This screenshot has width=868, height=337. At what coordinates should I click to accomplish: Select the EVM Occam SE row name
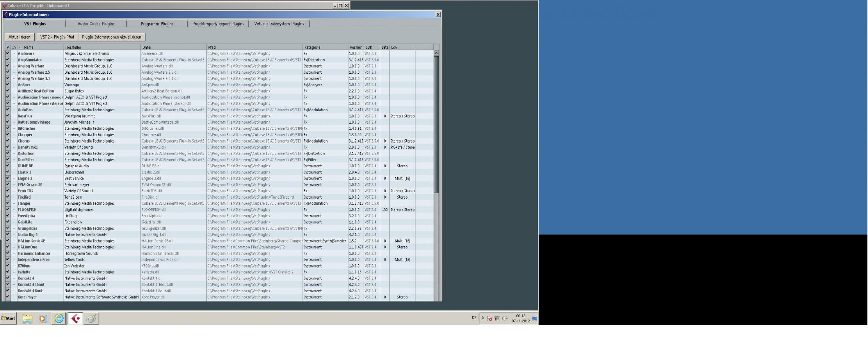point(30,184)
